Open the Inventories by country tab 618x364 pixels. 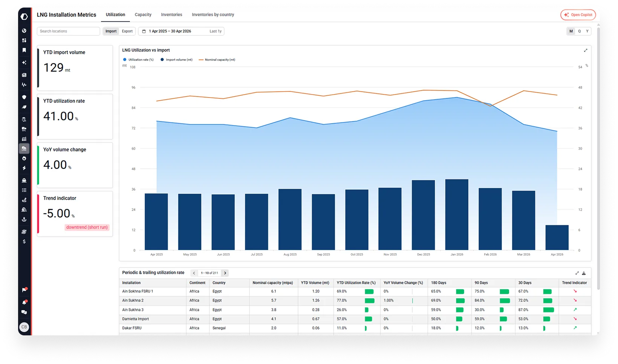point(213,14)
